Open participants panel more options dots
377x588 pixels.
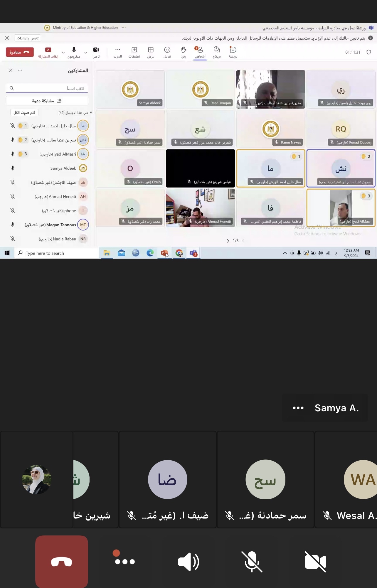[x=20, y=70]
